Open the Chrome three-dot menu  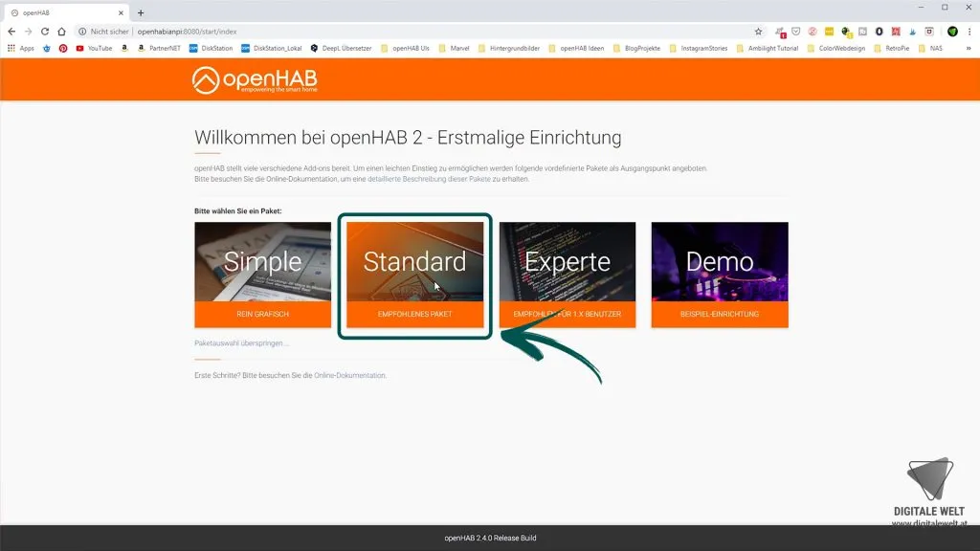click(x=969, y=32)
